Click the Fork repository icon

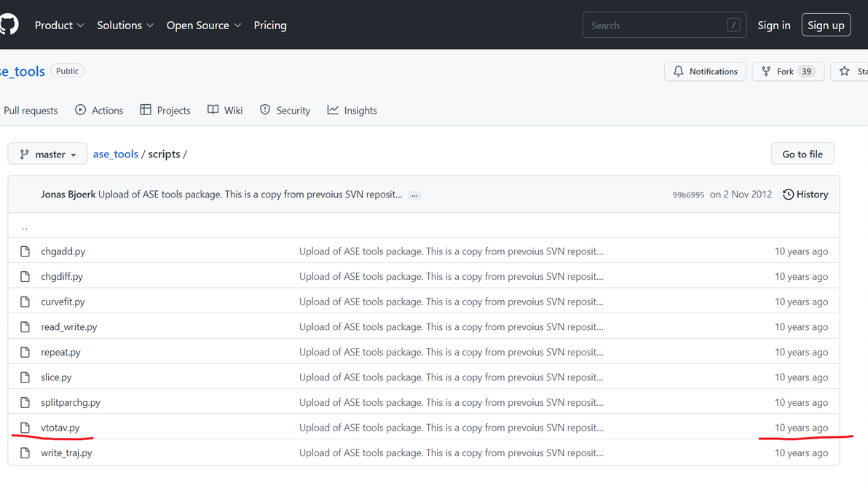[x=766, y=71]
